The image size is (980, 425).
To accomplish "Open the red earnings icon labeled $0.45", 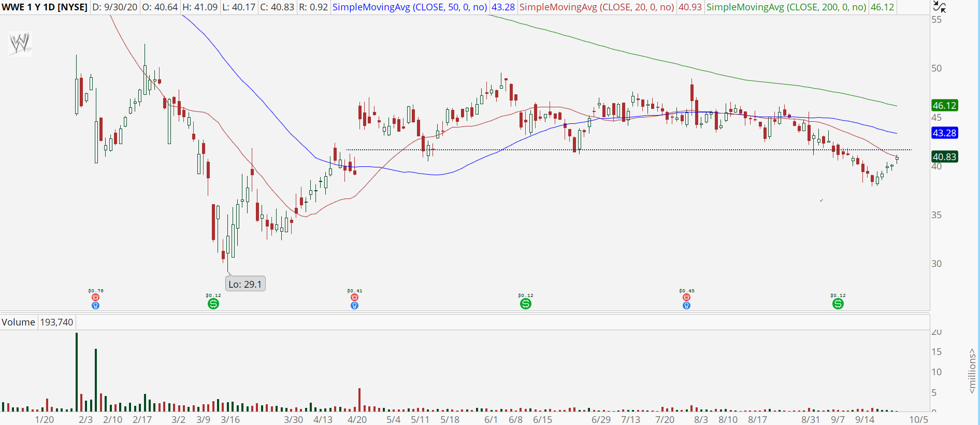I will 686,297.
